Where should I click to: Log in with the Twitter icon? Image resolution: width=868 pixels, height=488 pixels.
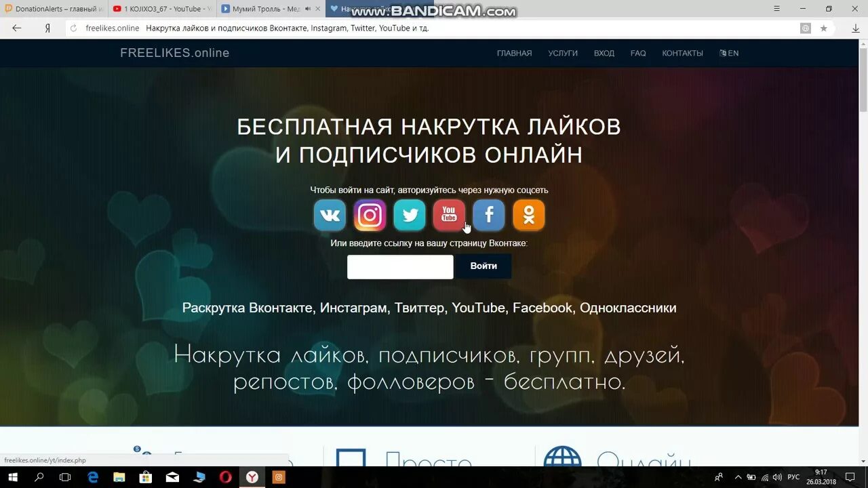pos(410,216)
